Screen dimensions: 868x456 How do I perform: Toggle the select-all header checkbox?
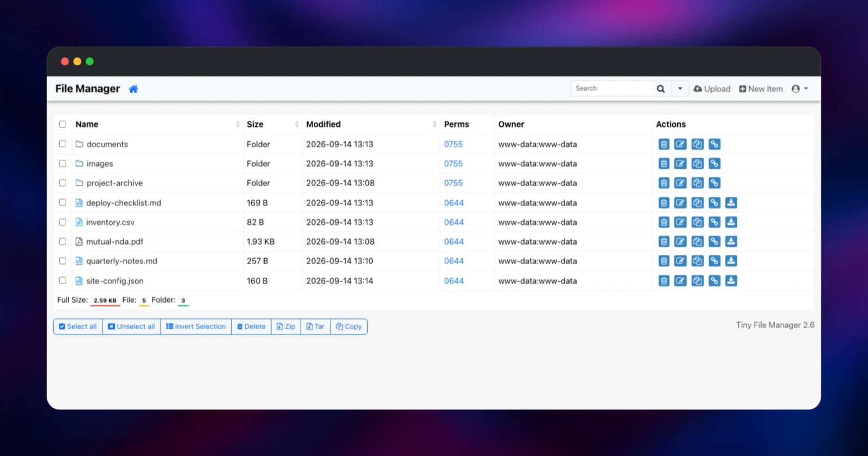click(62, 124)
